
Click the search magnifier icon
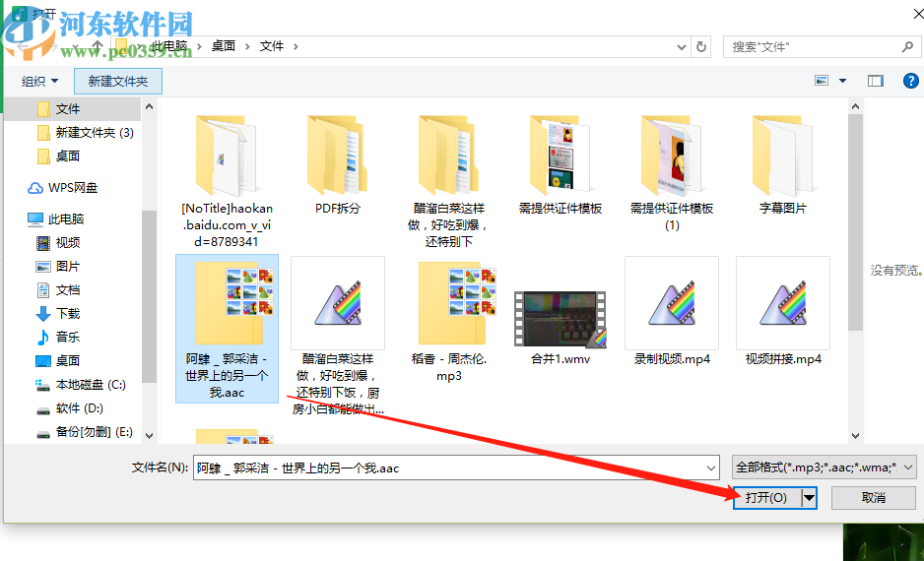pos(907,46)
